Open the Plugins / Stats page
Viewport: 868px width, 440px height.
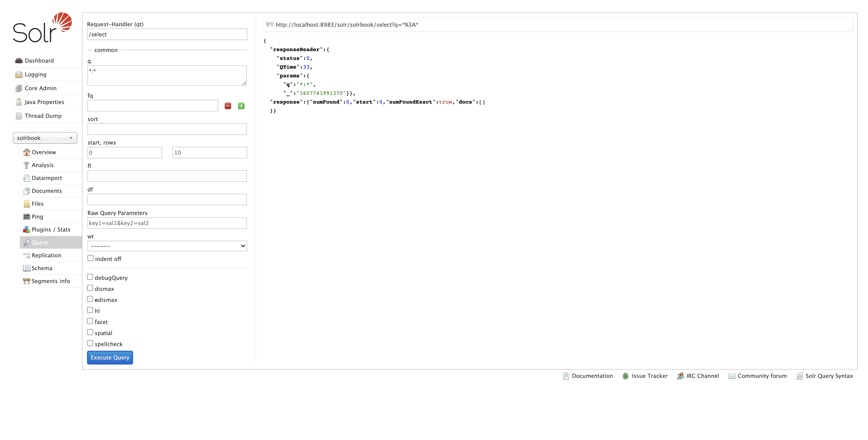(51, 229)
